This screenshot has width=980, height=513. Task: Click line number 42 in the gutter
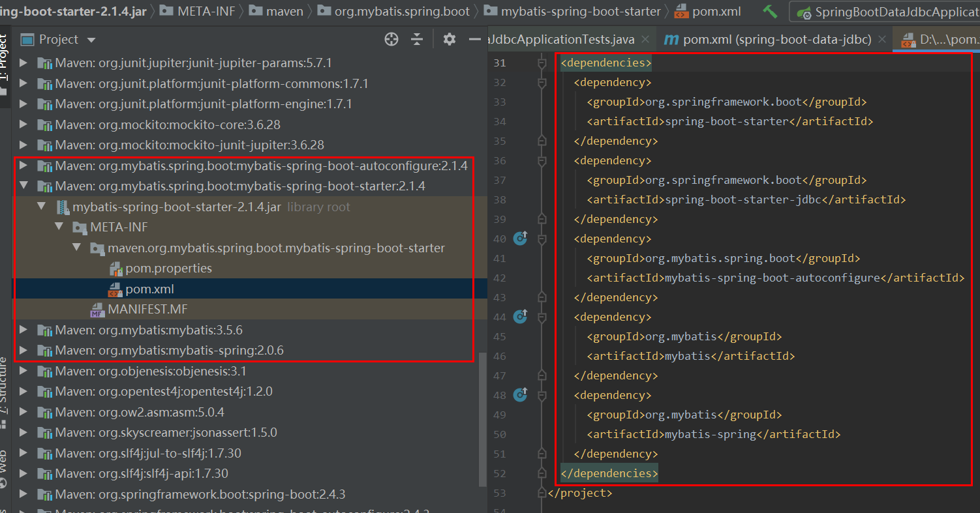[x=500, y=278]
